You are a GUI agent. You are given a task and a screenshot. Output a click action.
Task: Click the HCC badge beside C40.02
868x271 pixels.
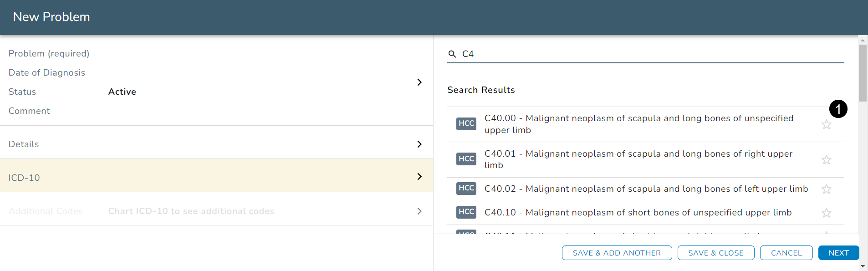click(x=466, y=188)
